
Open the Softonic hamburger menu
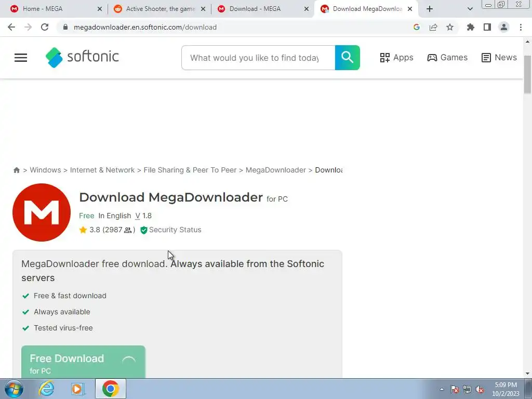point(21,58)
